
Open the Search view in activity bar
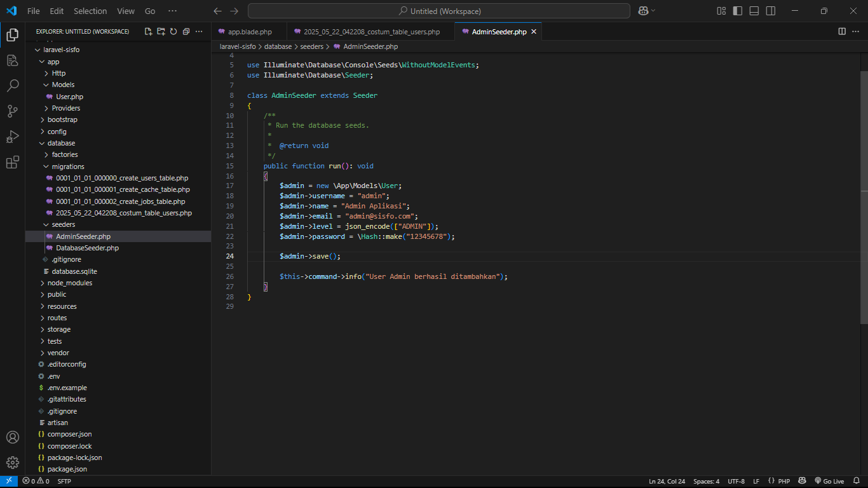coord(12,86)
